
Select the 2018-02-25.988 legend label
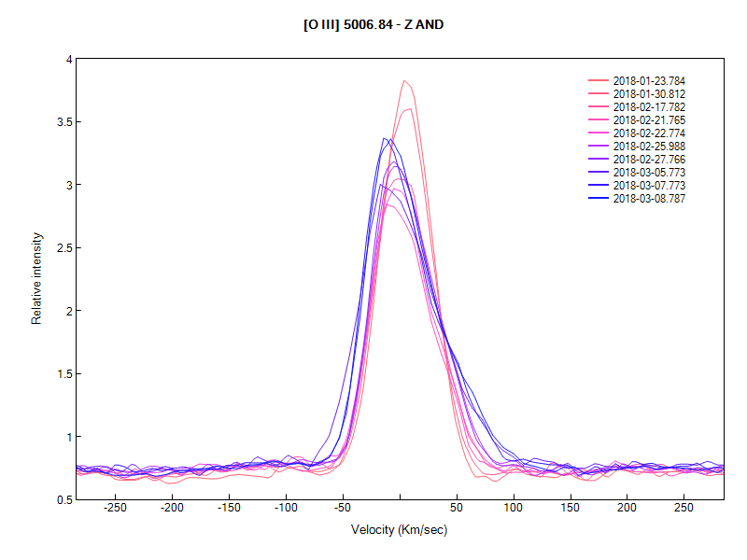649,147
